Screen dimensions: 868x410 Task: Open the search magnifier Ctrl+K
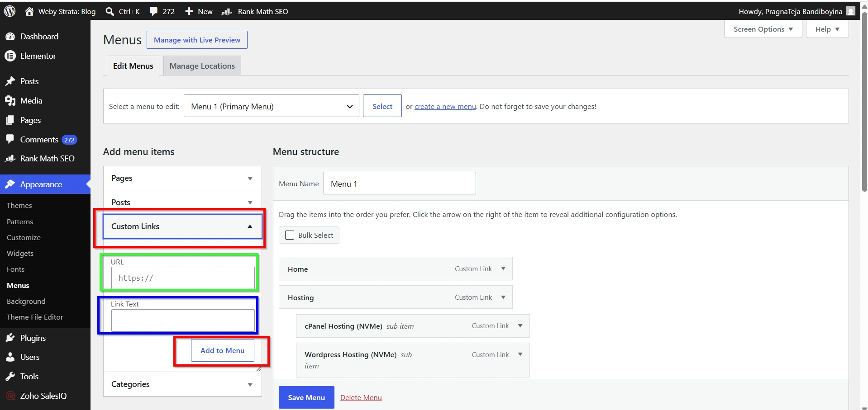[x=110, y=11]
